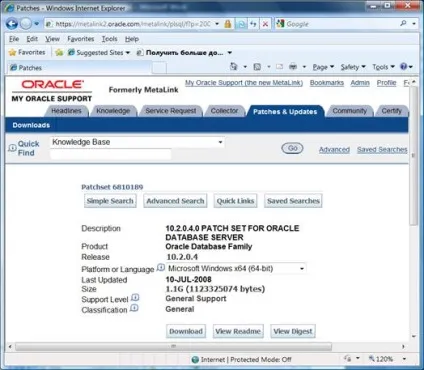Expand the address bar URL dropdown

(217, 24)
